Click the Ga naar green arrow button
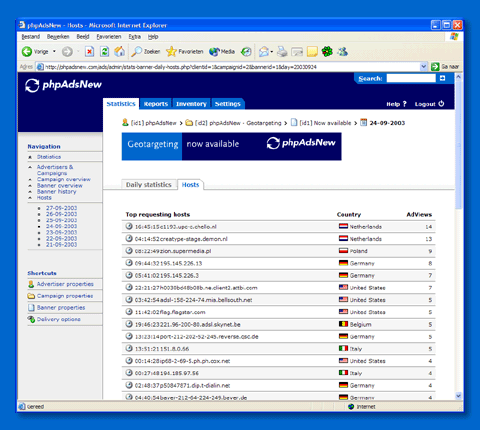Viewport: 480px width, 430px height. 435,67
